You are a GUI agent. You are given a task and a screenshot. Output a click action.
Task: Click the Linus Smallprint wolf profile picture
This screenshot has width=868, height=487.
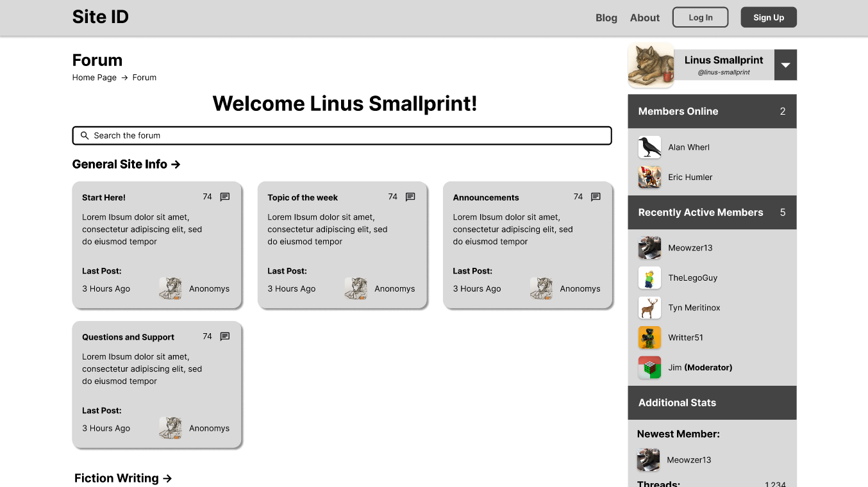click(651, 65)
